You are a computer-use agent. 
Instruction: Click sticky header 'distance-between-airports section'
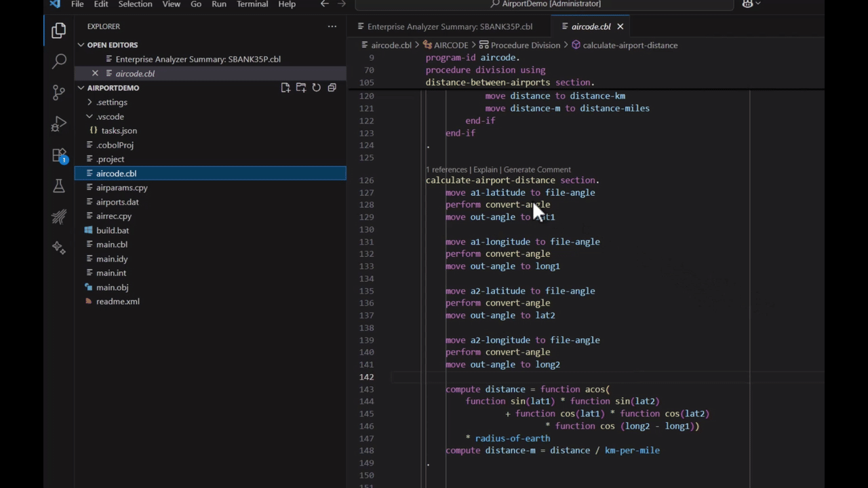click(x=510, y=83)
